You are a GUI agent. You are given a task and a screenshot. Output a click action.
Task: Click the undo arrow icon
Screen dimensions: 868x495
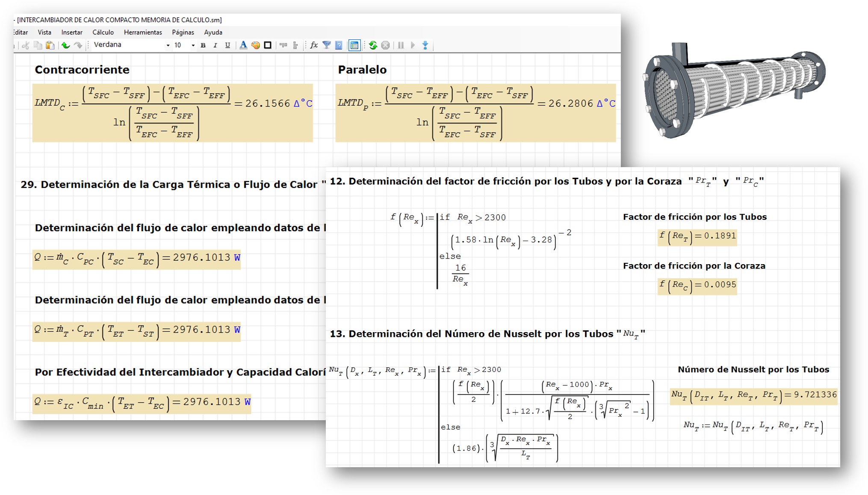pos(65,45)
